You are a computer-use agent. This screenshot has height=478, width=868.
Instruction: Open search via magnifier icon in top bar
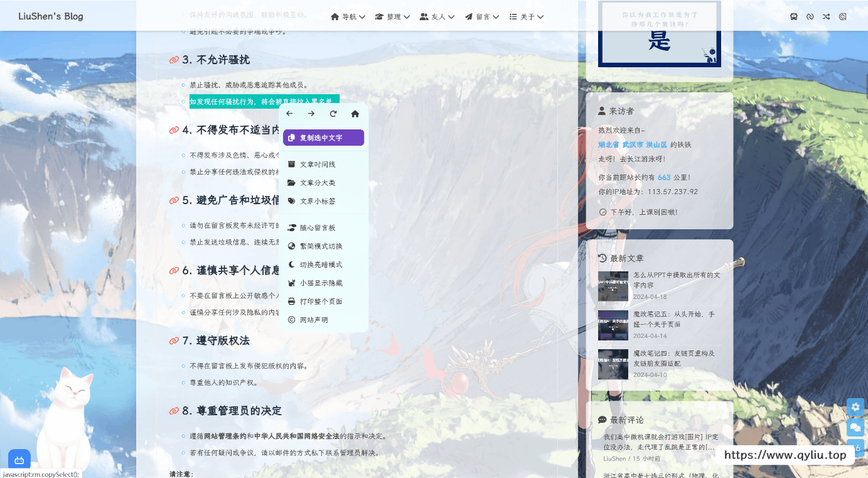click(843, 17)
